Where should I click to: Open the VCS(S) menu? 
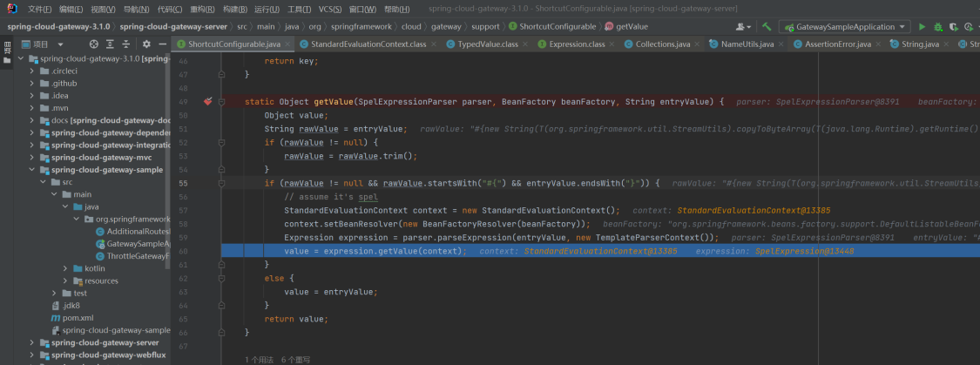(x=330, y=10)
